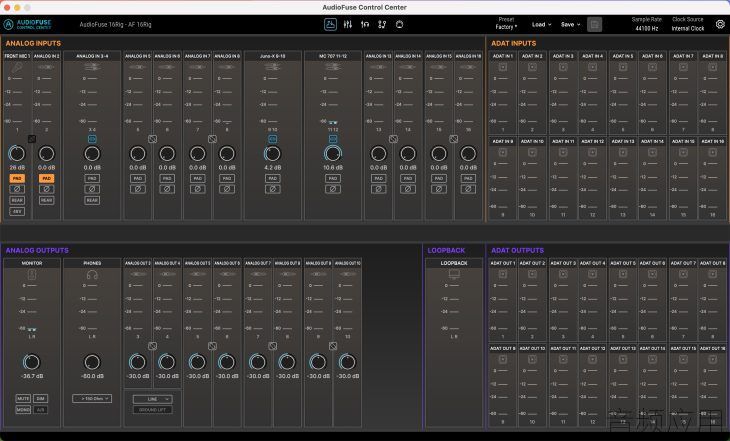Adjust the Front Mic 1 gain knob
Viewport: 730px width, 441px height.
click(17, 153)
